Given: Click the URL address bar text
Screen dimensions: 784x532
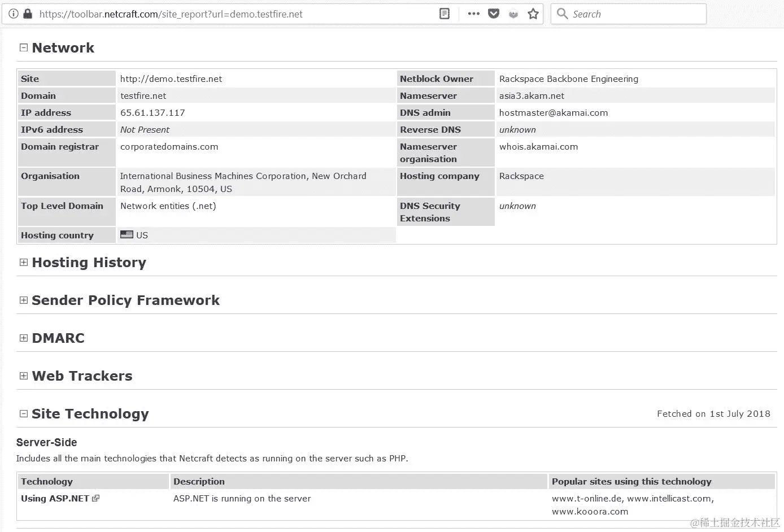Looking at the screenshot, I should (x=171, y=14).
